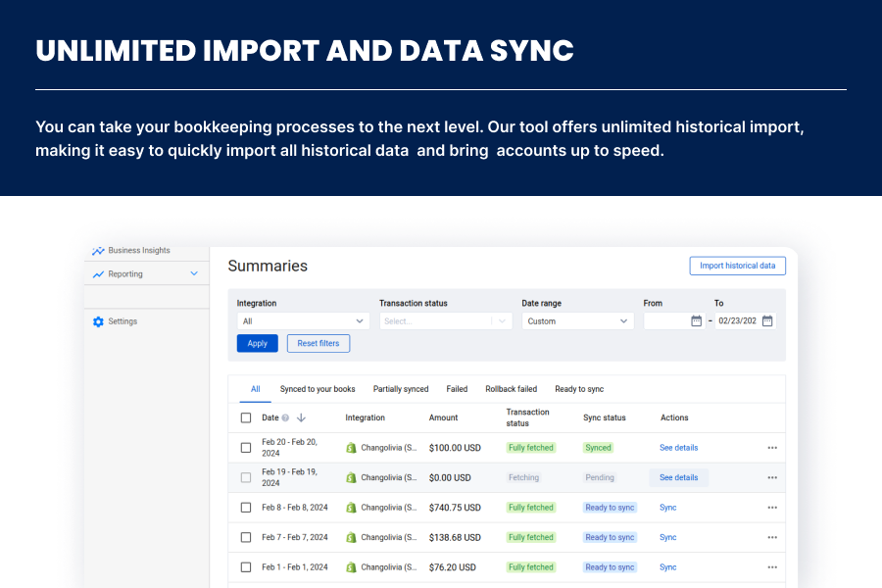882x588 pixels.
Task: Click Sync link in the Feb 1 row
Action: [x=667, y=567]
